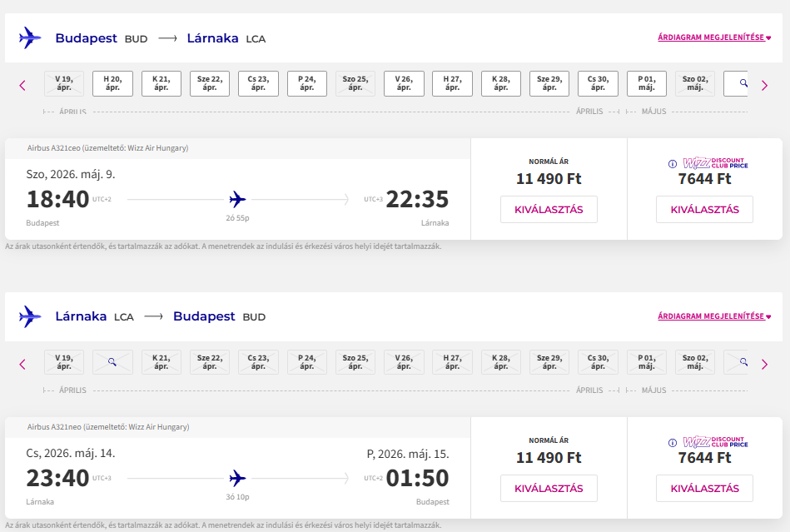790x532 pixels.
Task: Pick Sze 22 ápr. in the outbound dates
Action: [210, 83]
